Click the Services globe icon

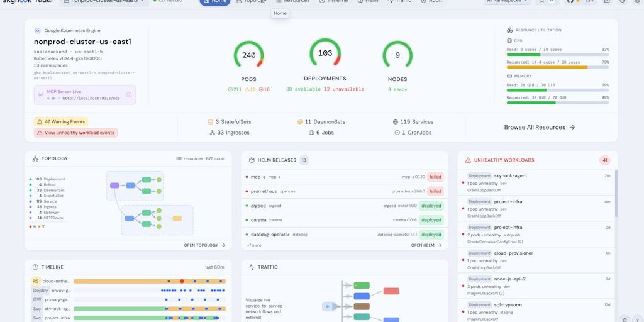point(396,122)
